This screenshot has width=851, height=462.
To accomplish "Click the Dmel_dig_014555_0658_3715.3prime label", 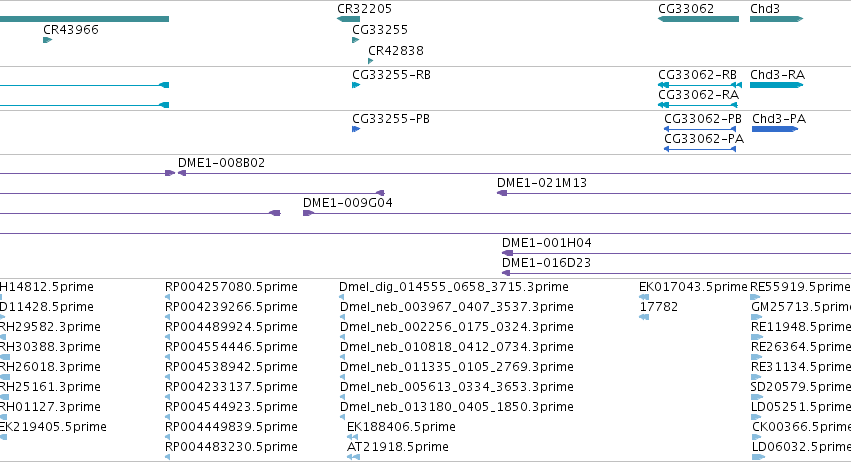I will coord(454,287).
